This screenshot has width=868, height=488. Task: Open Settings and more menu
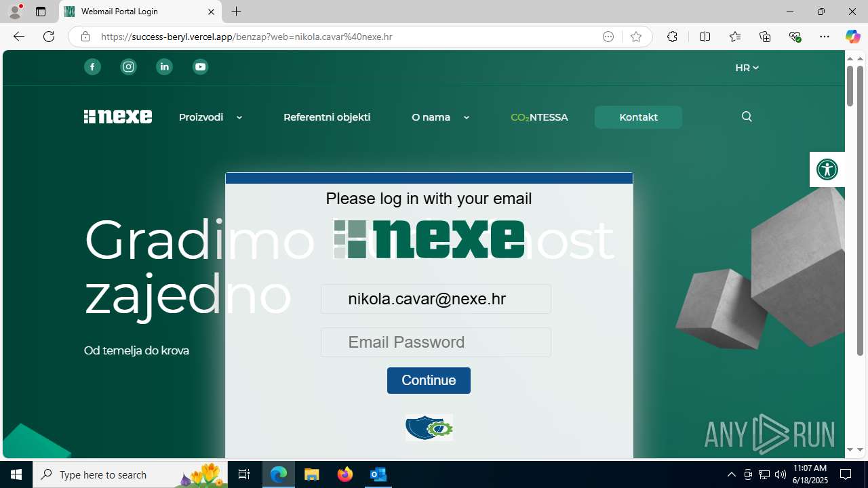point(825,37)
